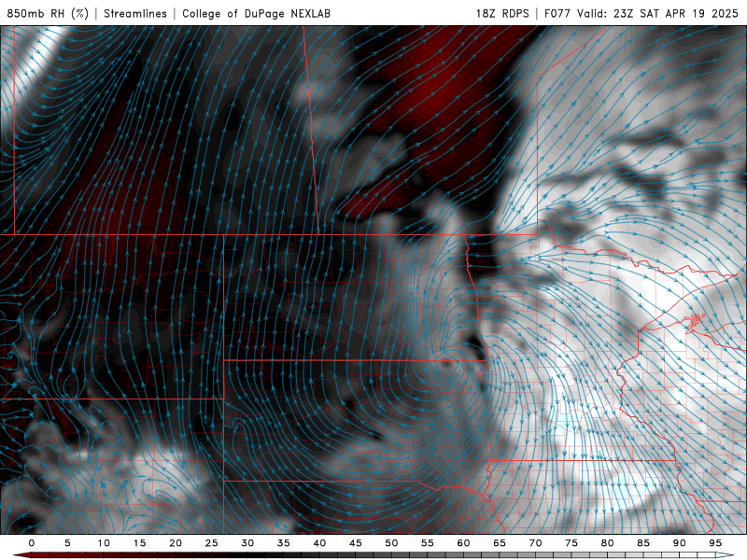Click the "18Z RDPS" model run label
The height and width of the screenshot is (560, 747).
tap(502, 13)
